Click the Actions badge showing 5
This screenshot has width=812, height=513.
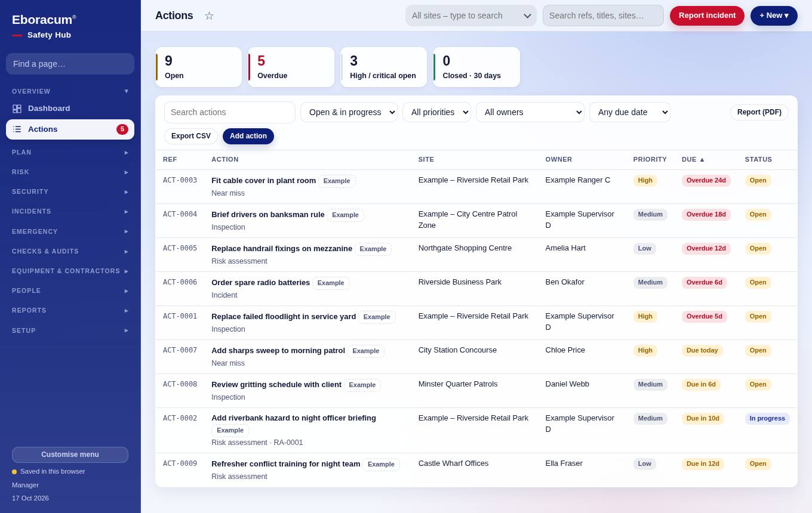[122, 129]
